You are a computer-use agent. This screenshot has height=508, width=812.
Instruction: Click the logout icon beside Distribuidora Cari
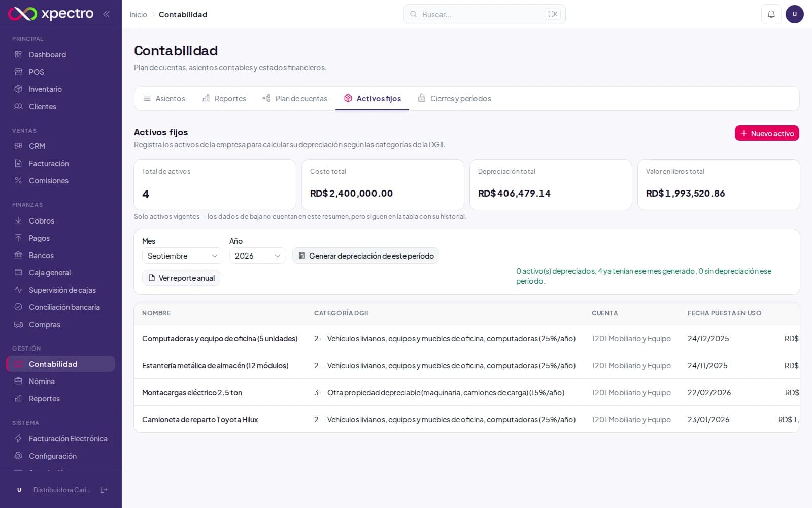click(104, 490)
